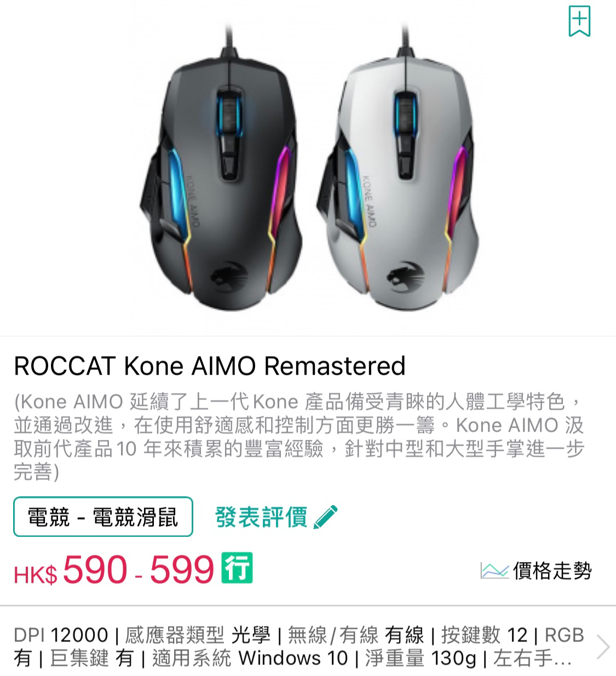The width and height of the screenshot is (616, 676).
Task: Tap the green 行 badge icon
Action: 237,568
